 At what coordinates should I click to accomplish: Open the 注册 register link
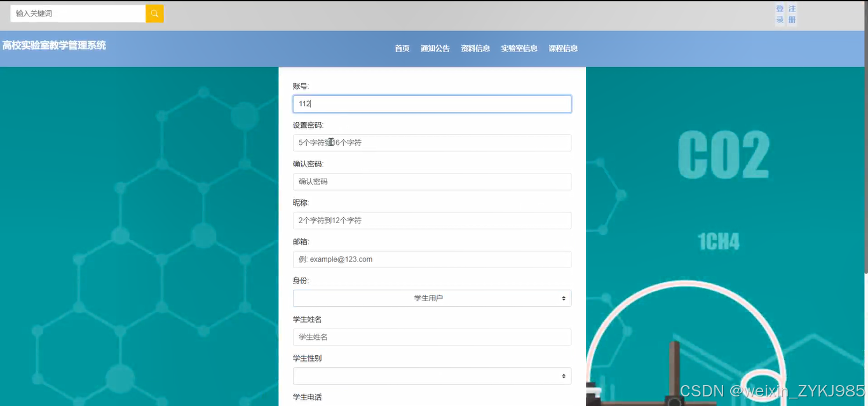(792, 14)
